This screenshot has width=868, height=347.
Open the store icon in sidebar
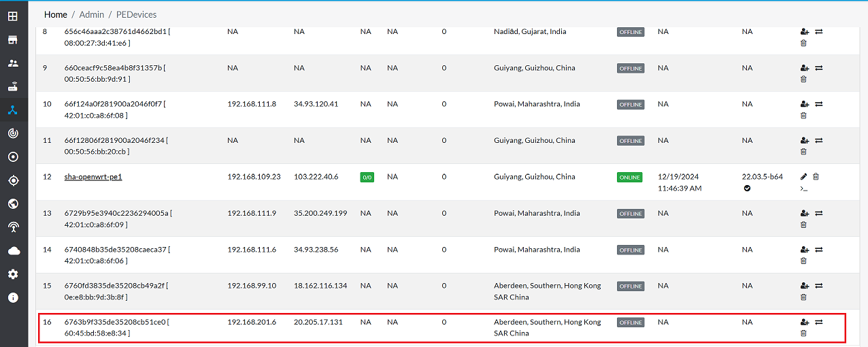13,39
